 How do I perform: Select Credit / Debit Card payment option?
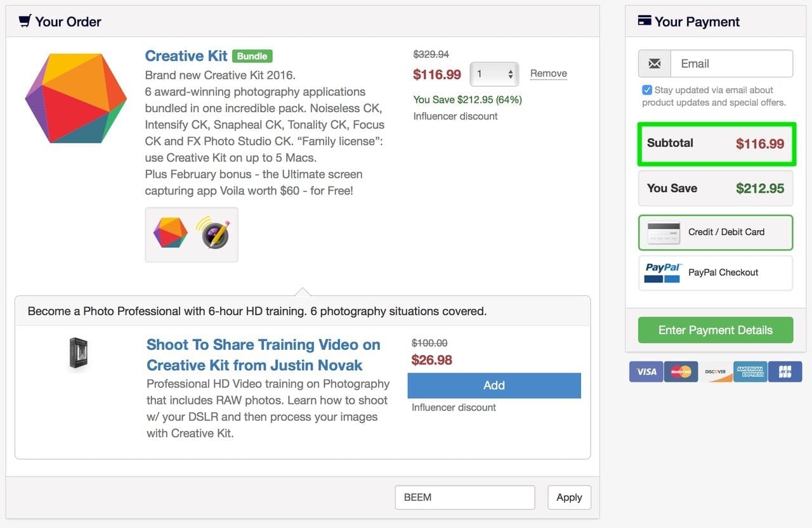click(716, 233)
